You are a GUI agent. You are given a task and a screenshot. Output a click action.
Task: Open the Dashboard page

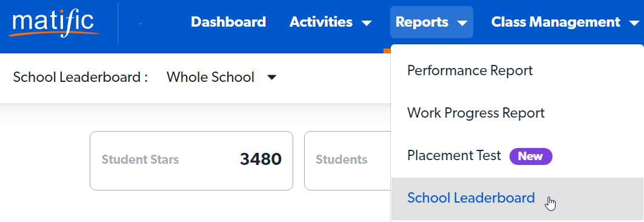[228, 22]
